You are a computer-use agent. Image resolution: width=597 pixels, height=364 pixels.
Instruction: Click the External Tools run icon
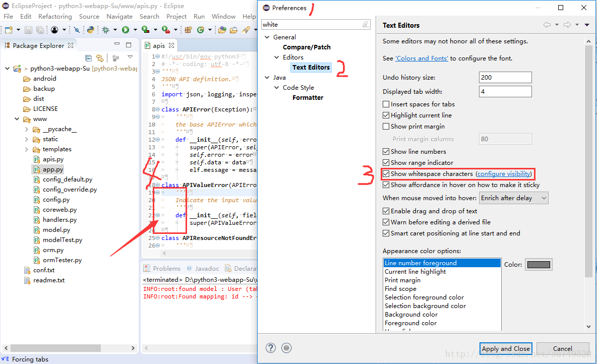165,30
